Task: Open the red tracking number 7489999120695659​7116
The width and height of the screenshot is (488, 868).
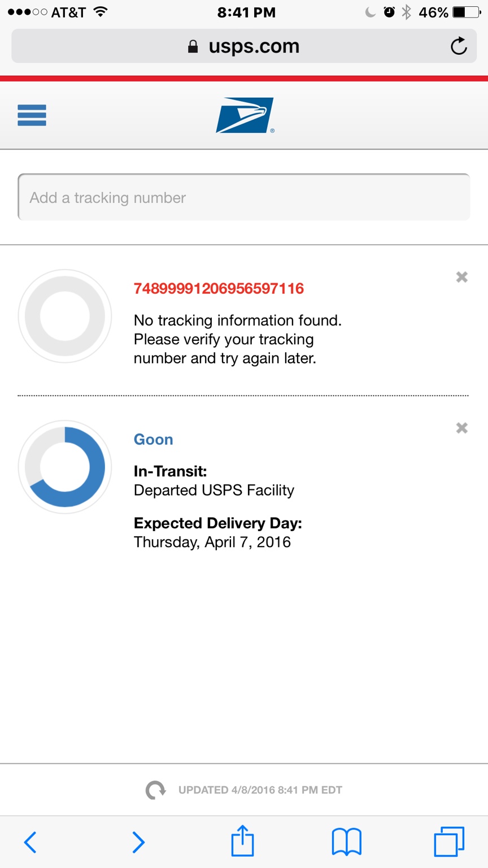Action: [x=219, y=289]
